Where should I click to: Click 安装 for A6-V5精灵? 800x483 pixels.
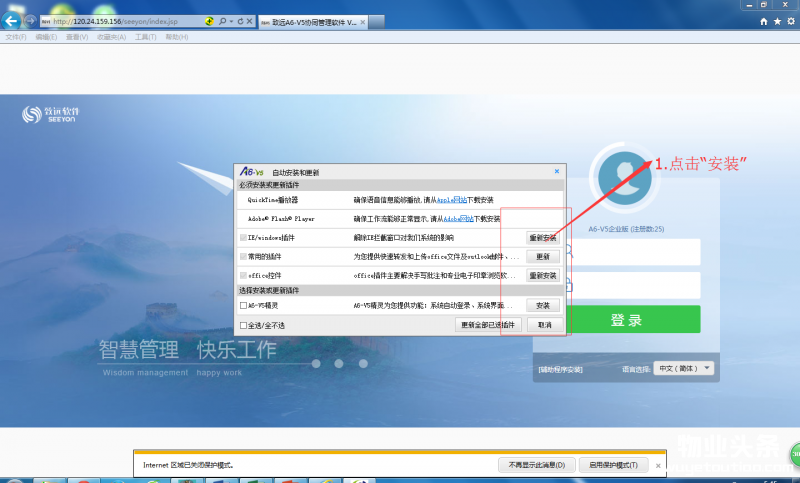[542, 306]
